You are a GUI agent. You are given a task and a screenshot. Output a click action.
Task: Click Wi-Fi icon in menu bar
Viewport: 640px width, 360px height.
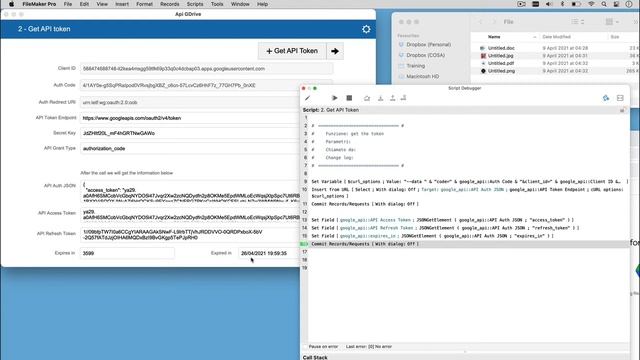point(591,4)
